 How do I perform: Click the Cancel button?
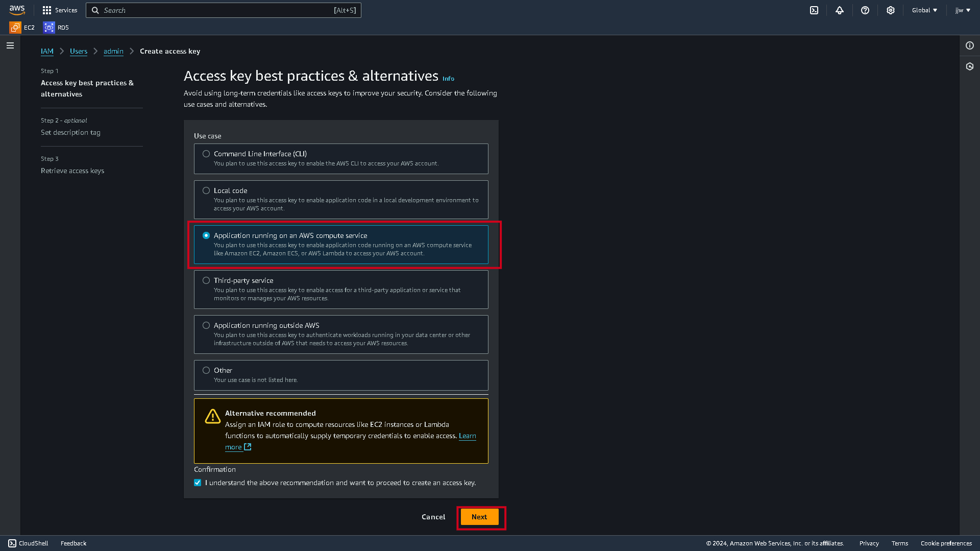click(x=433, y=517)
